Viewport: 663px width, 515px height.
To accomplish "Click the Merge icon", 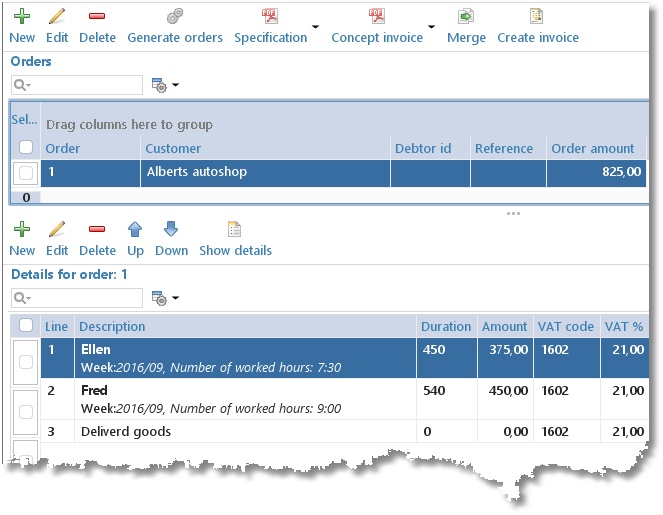I will point(466,16).
